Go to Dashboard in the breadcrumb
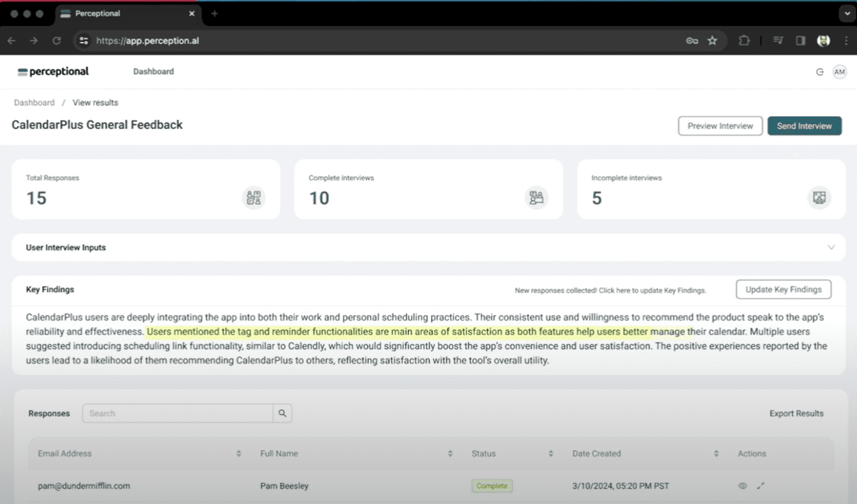857x504 pixels. pyautogui.click(x=34, y=103)
